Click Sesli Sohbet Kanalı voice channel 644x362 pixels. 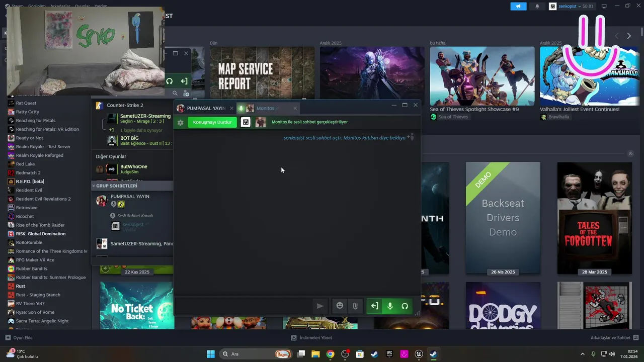pos(135,216)
